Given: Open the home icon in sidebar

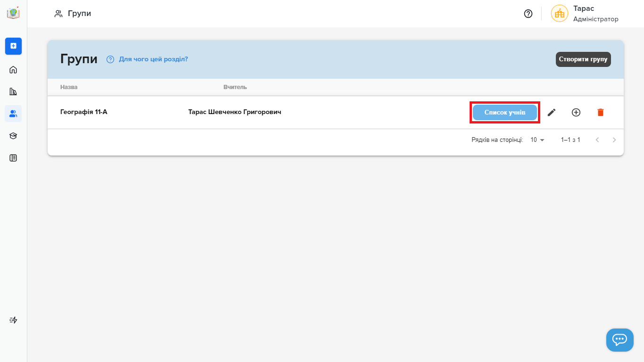Looking at the screenshot, I should click(x=13, y=70).
